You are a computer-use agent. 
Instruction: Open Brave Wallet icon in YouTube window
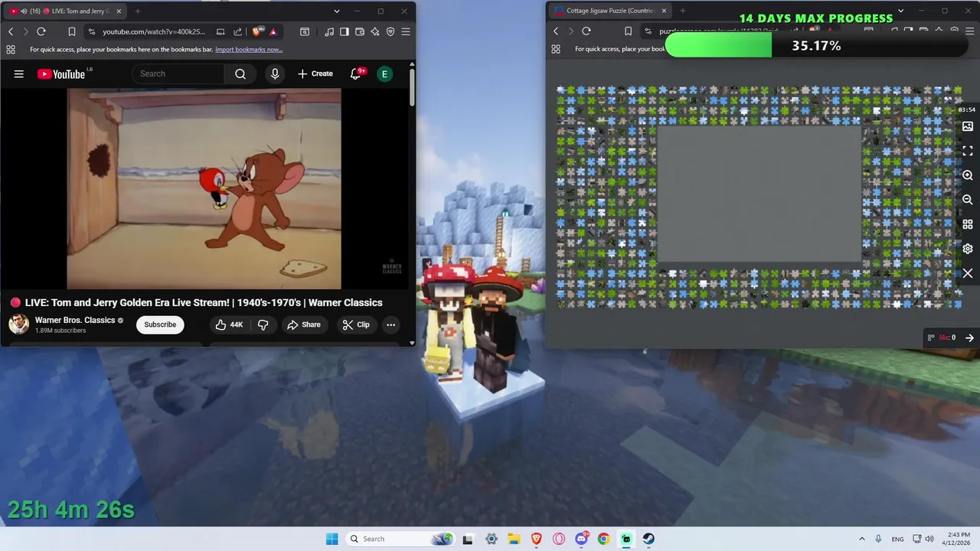[360, 31]
